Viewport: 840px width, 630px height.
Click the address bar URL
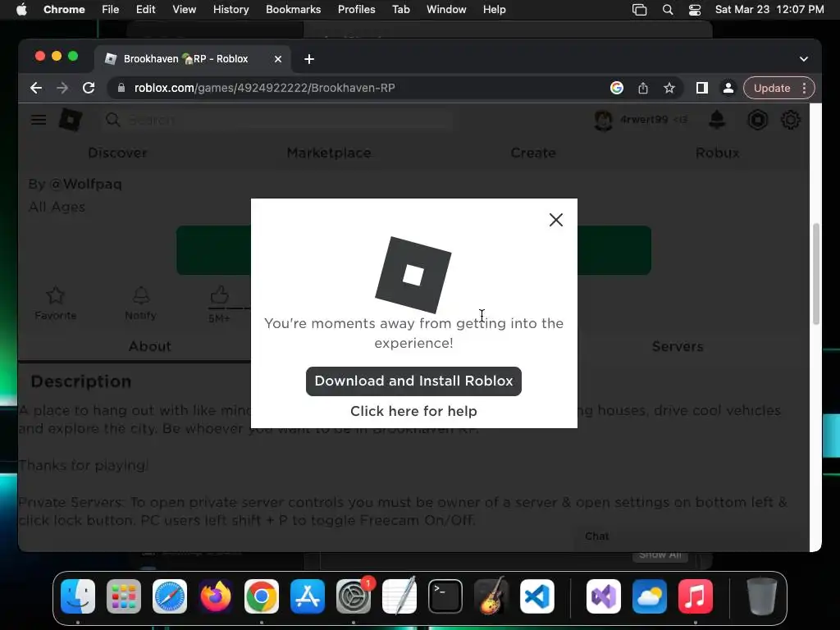coord(265,88)
